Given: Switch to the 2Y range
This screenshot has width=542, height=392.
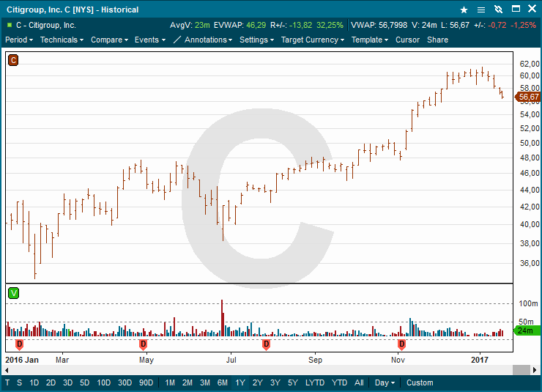Looking at the screenshot, I should point(258,382).
